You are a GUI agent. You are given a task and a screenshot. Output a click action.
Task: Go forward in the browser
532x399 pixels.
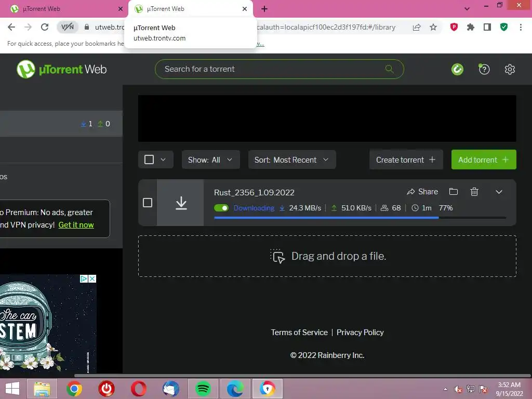coord(28,27)
